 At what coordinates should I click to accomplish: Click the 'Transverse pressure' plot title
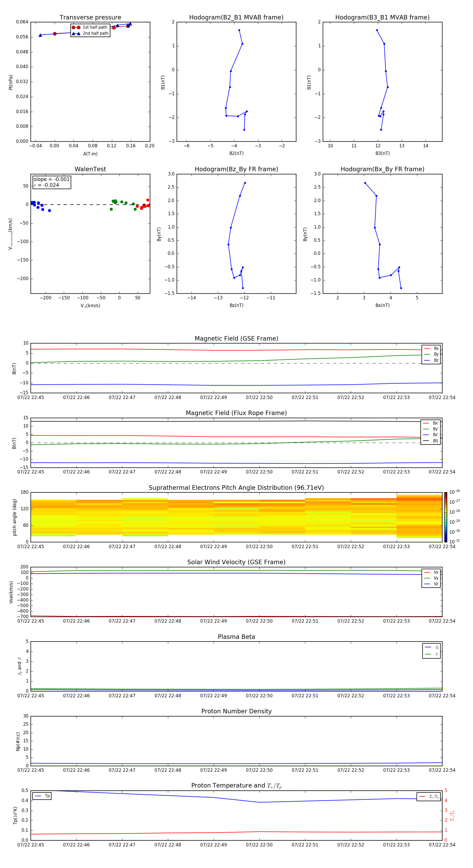coord(90,17)
